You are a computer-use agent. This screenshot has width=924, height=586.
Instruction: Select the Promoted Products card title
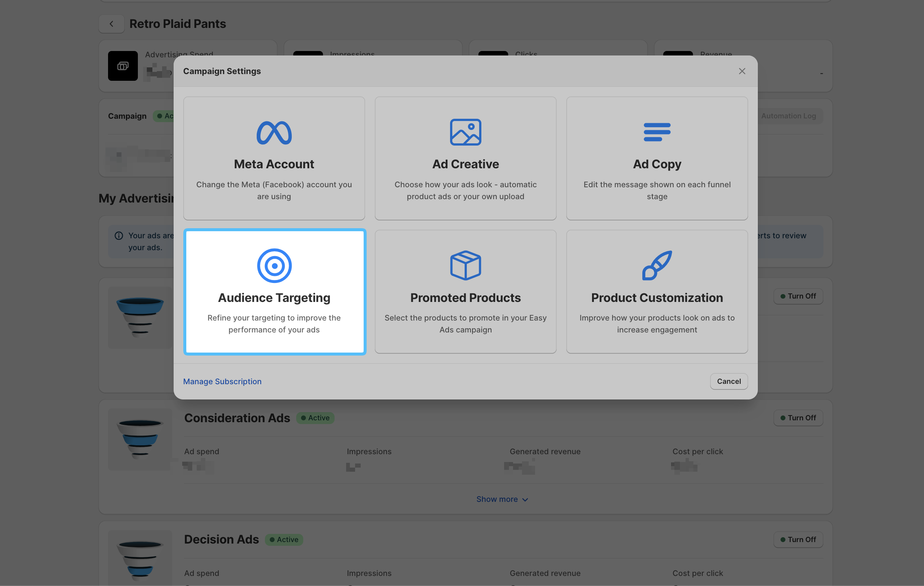click(465, 297)
